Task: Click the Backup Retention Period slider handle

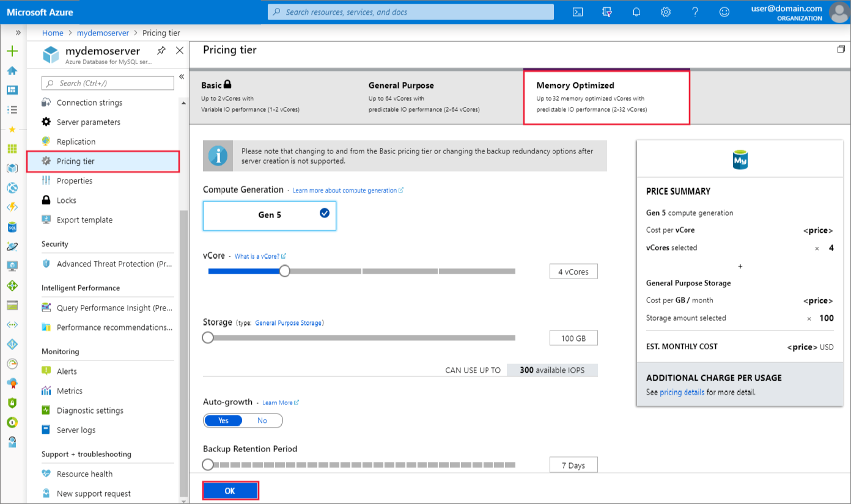Action: click(x=208, y=465)
